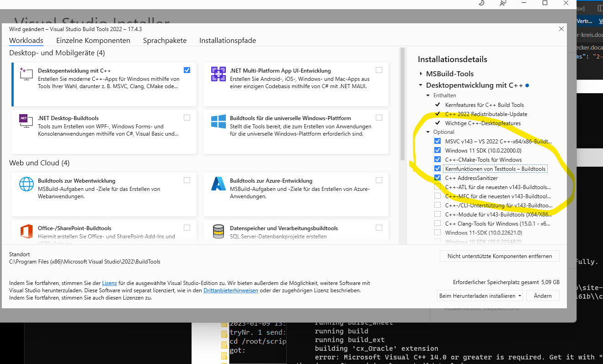The width and height of the screenshot is (603, 364).
Task: Open the Drittanbieterhinweisen link
Action: point(231,290)
